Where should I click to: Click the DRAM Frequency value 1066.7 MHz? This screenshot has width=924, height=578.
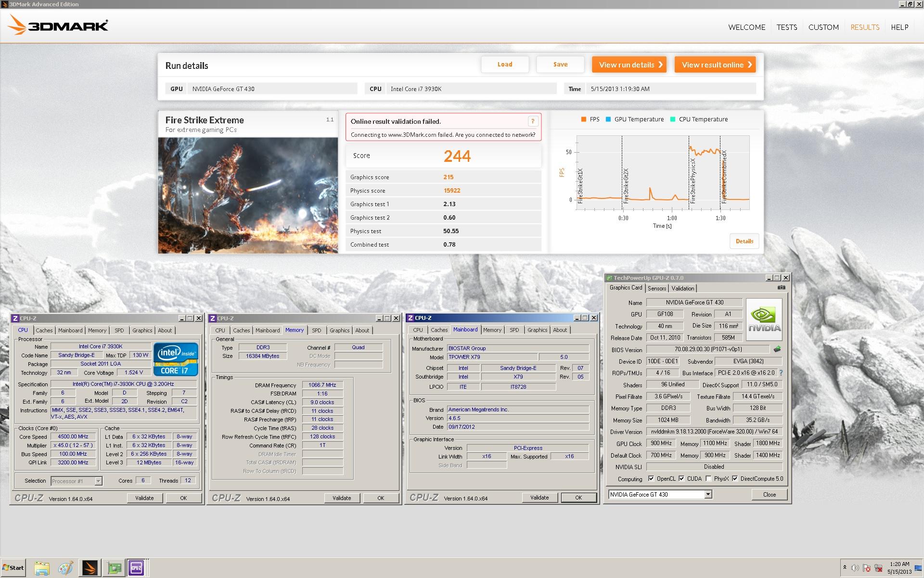(322, 385)
